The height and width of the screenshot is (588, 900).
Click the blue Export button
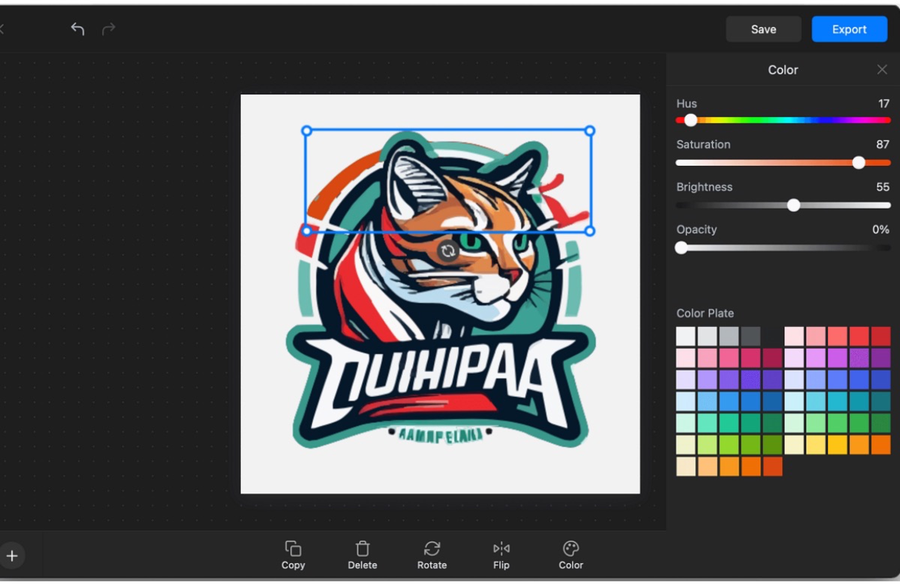click(x=849, y=29)
